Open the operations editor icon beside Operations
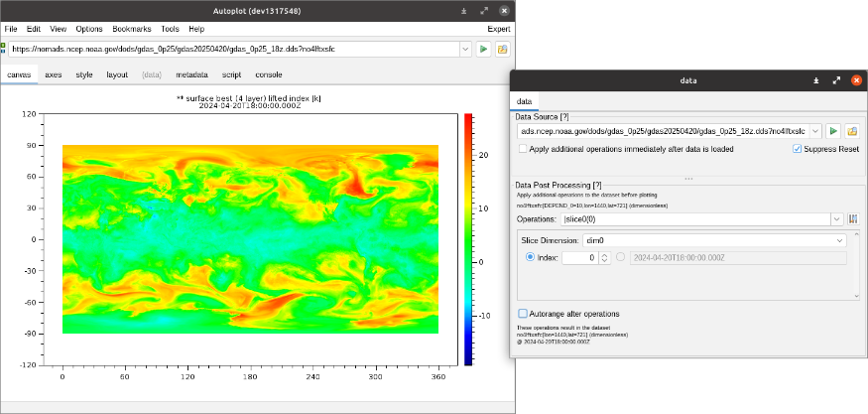The width and height of the screenshot is (868, 414). tap(852, 218)
